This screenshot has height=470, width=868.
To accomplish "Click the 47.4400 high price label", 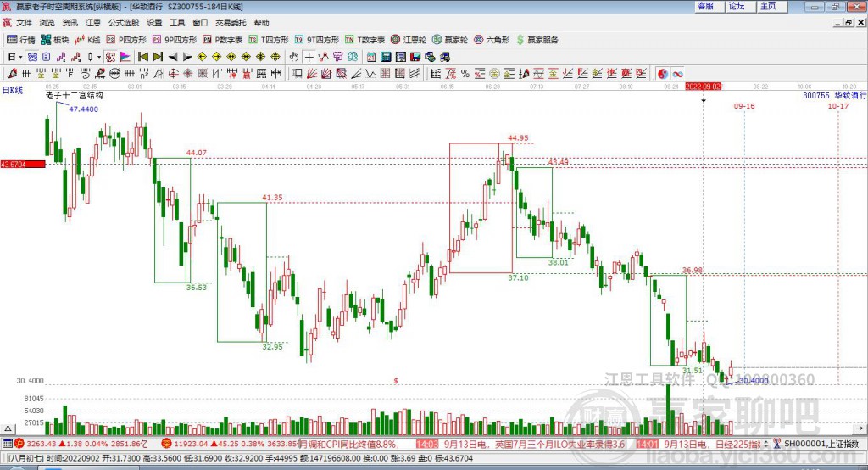I will (x=84, y=109).
